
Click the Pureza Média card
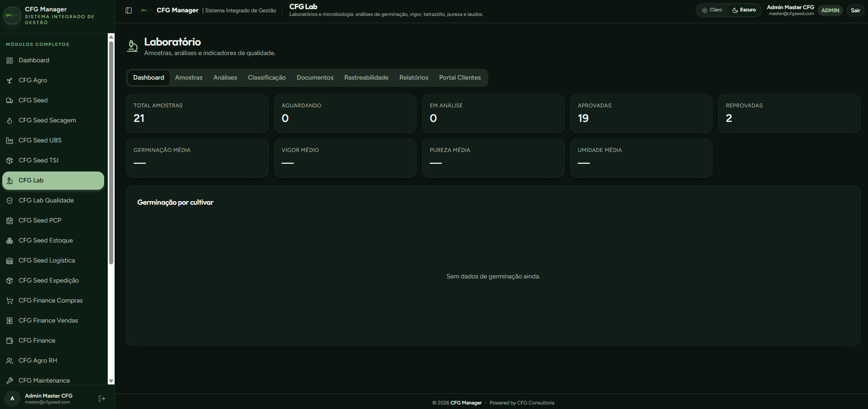point(493,158)
